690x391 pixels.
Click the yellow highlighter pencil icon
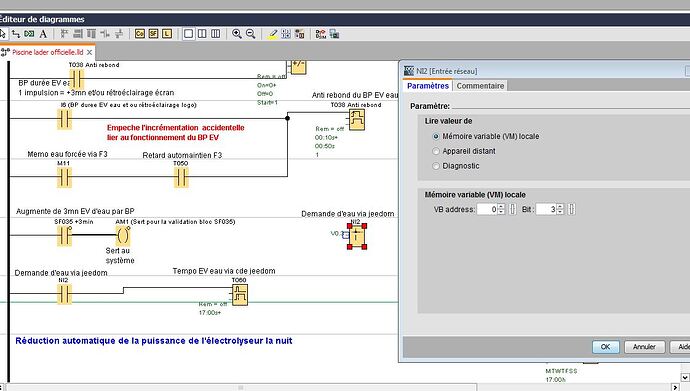[273, 34]
